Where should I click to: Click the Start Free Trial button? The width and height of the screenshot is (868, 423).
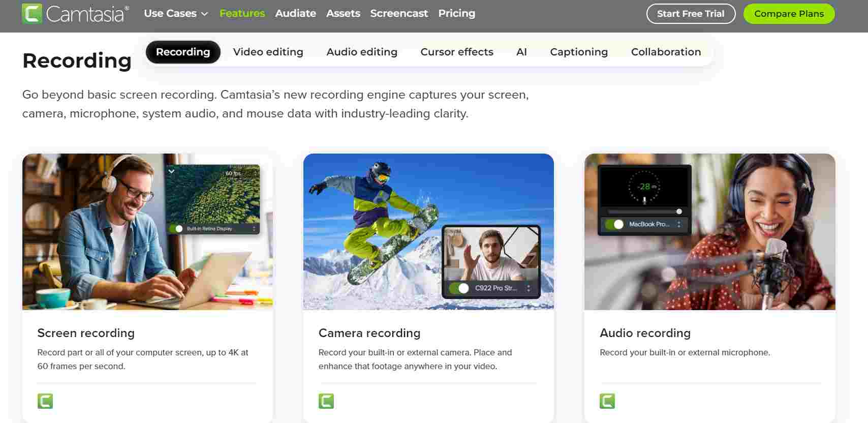691,14
